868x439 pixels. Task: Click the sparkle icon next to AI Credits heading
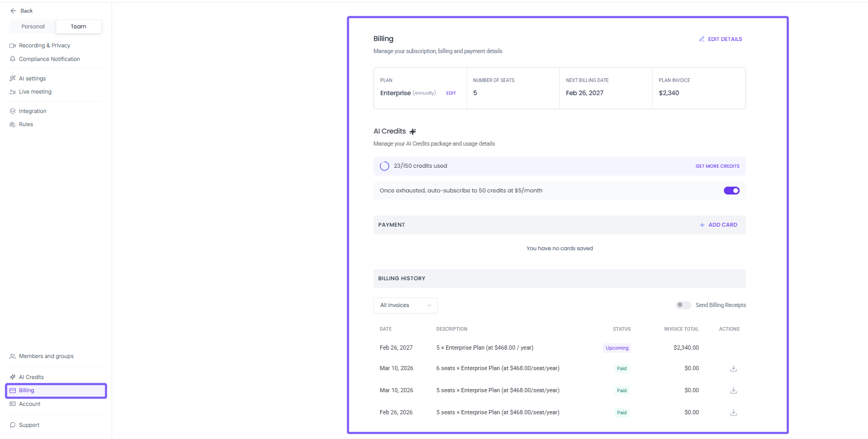point(413,131)
